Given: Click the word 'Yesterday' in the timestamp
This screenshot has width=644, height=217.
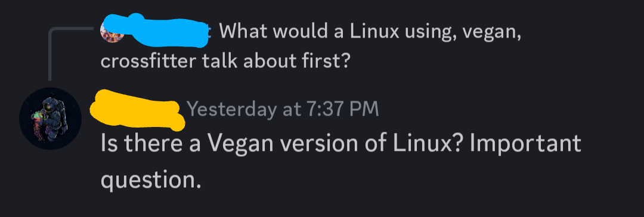Looking at the screenshot, I should (231, 110).
